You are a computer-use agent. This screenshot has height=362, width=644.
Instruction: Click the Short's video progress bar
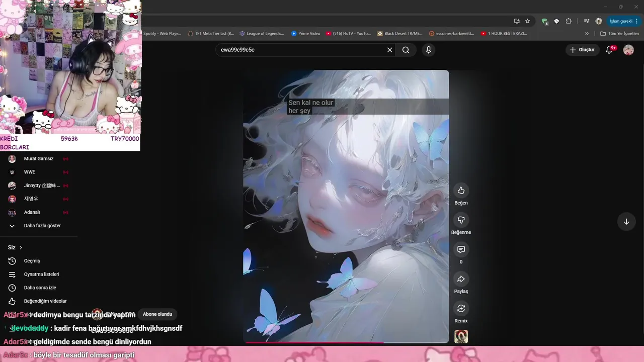tap(346, 342)
